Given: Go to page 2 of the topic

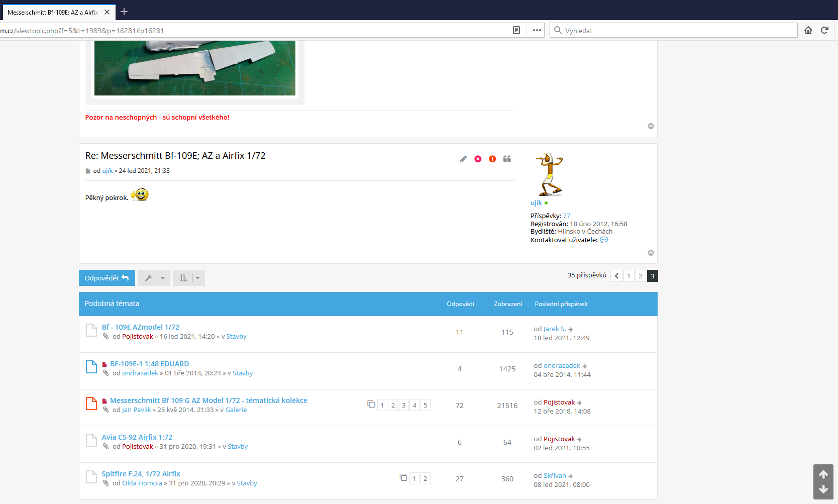Looking at the screenshot, I should click(x=640, y=276).
